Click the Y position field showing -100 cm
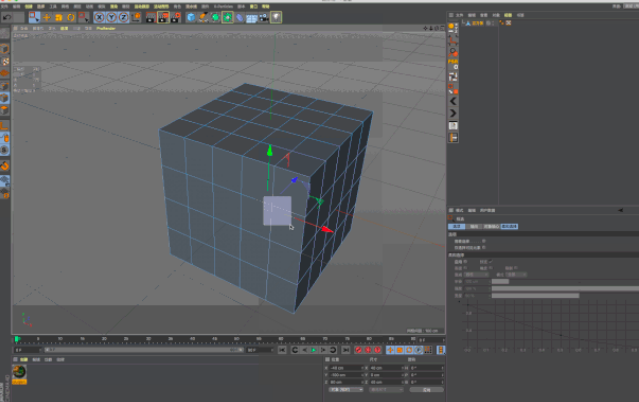 (x=346, y=375)
